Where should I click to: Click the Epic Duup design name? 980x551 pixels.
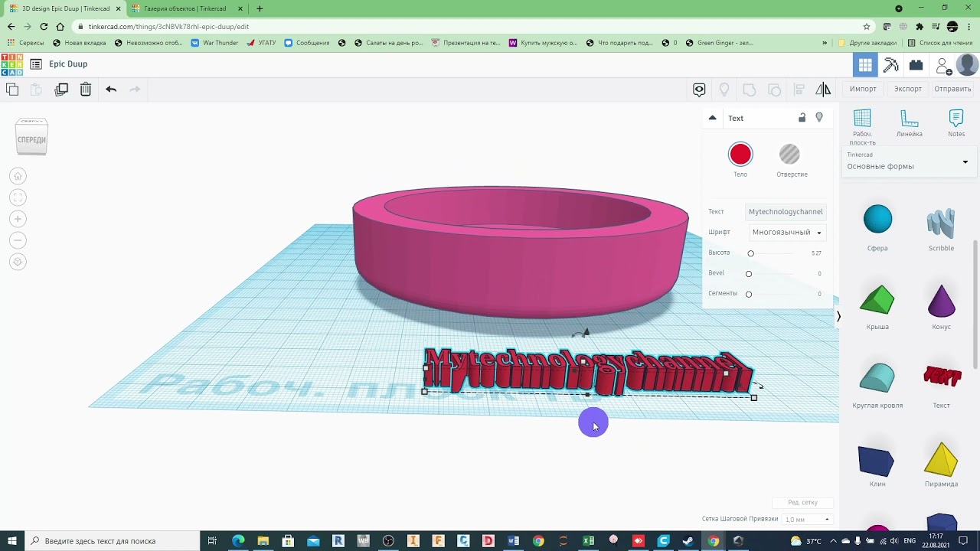tap(68, 64)
